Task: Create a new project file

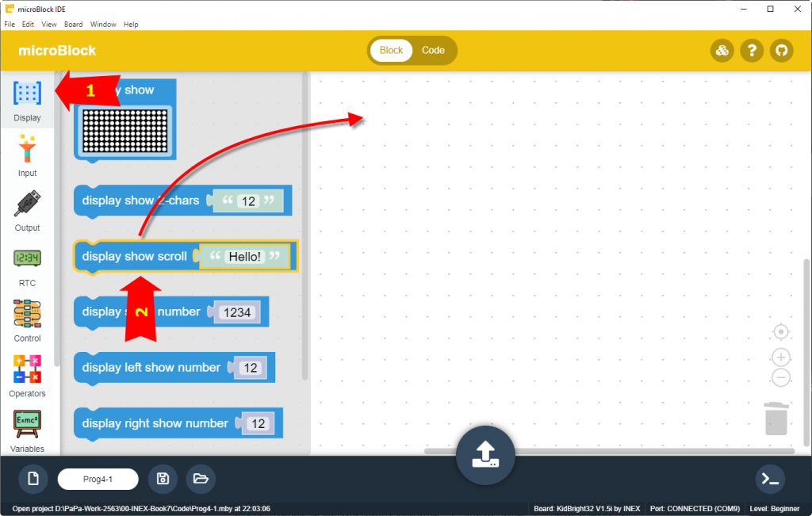Action: click(33, 479)
